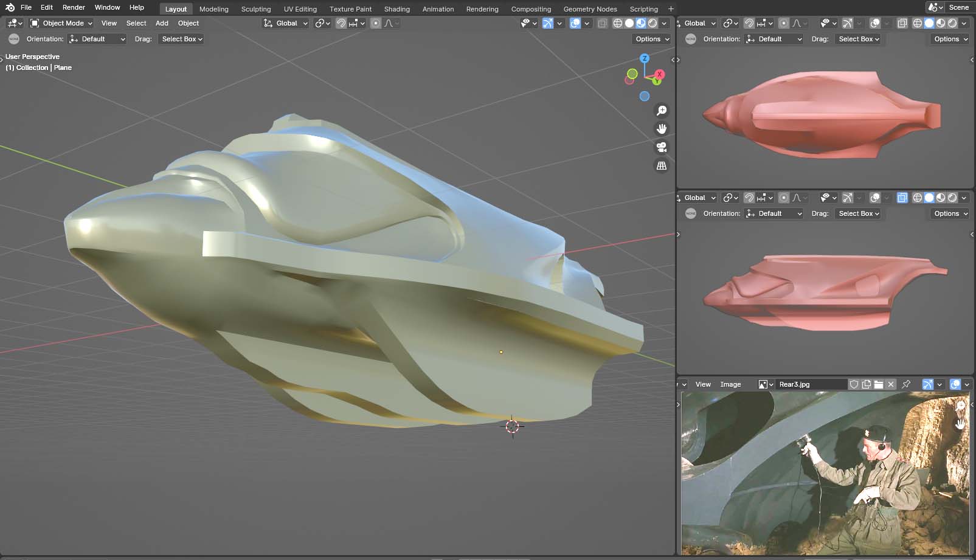
Task: Toggle gizmo display in the main viewport
Action: 548,23
